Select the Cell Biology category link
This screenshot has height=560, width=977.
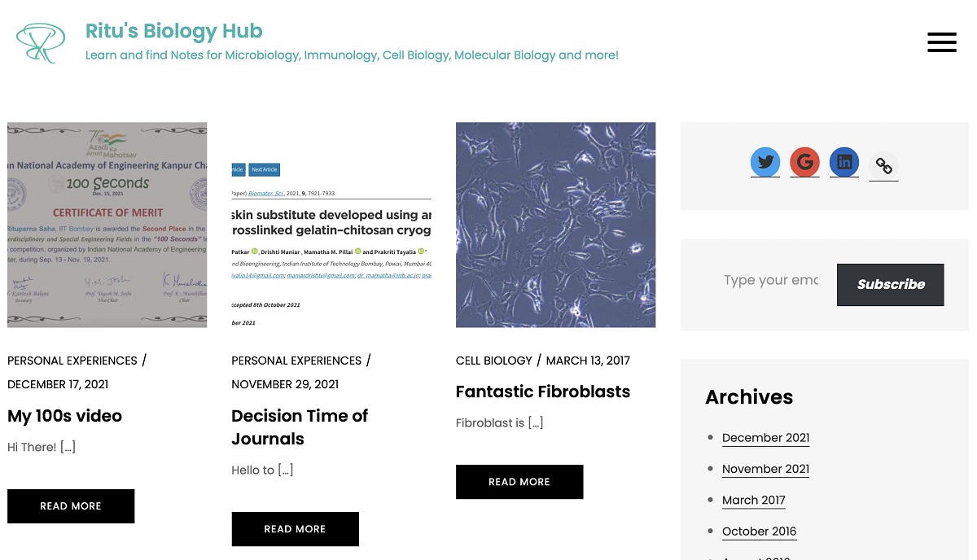tap(494, 361)
